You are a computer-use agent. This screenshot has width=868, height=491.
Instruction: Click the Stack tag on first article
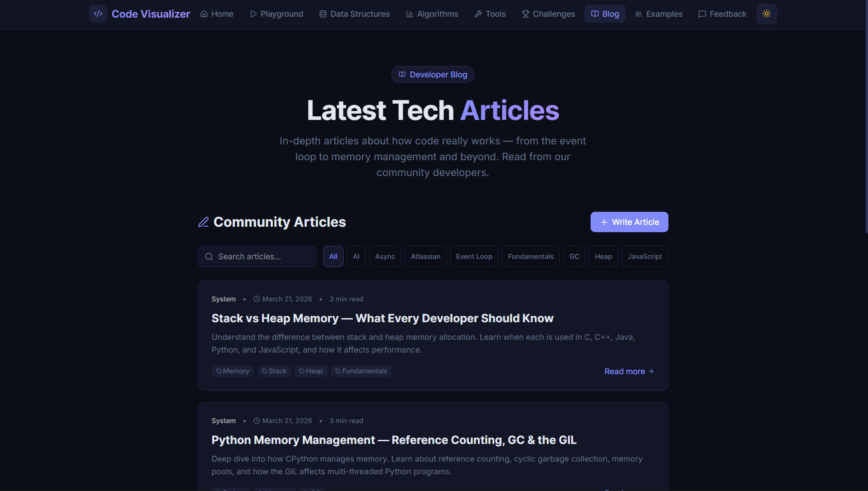point(274,371)
